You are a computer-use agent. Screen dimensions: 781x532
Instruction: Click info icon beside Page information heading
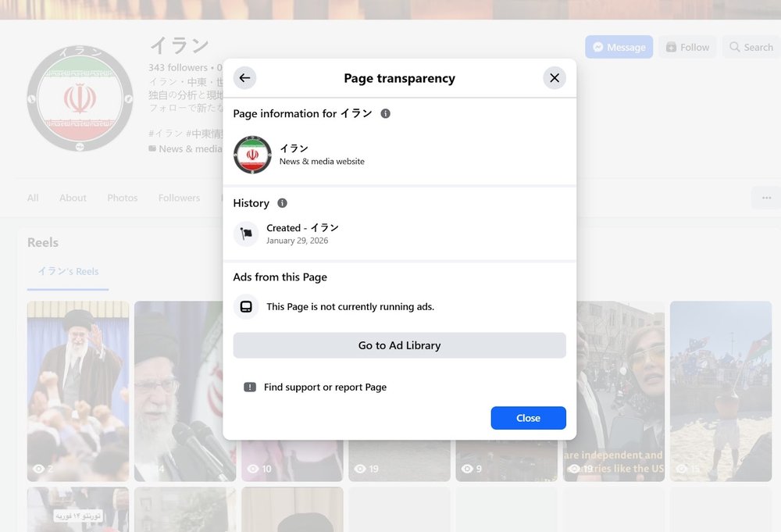(385, 114)
